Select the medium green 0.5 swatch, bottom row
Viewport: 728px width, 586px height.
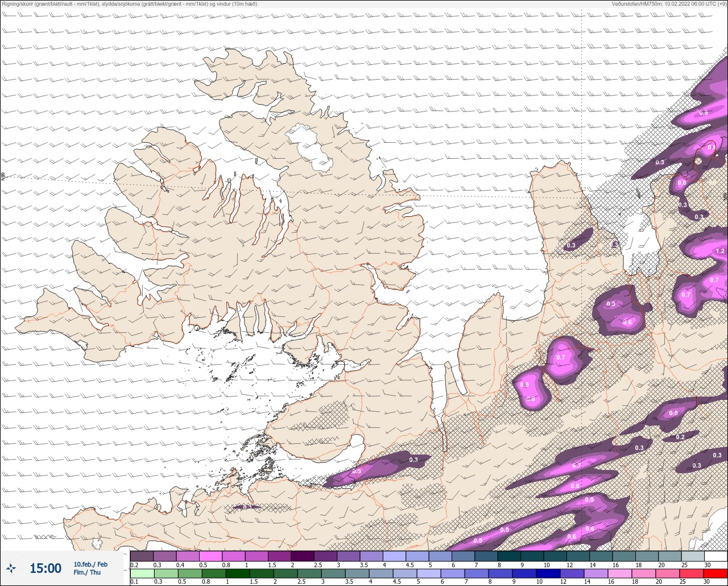click(x=189, y=573)
